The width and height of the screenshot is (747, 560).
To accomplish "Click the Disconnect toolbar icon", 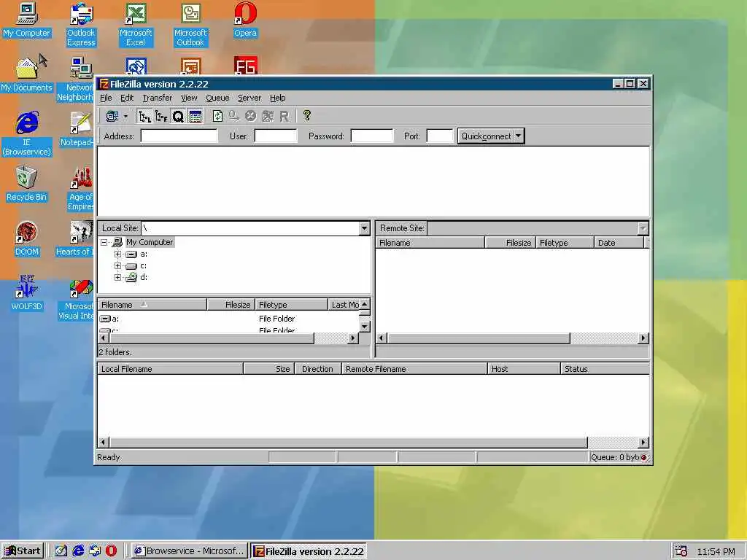I will tap(268, 116).
